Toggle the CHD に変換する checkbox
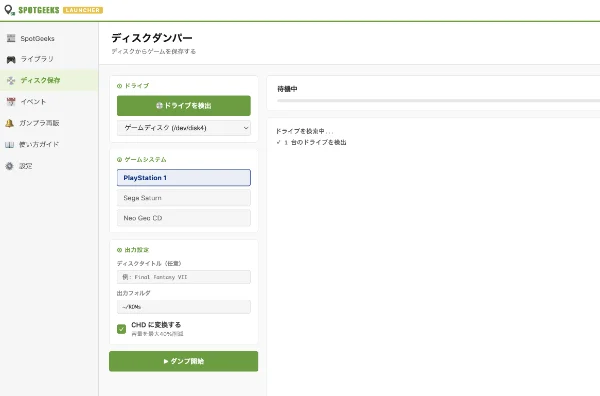 121,329
